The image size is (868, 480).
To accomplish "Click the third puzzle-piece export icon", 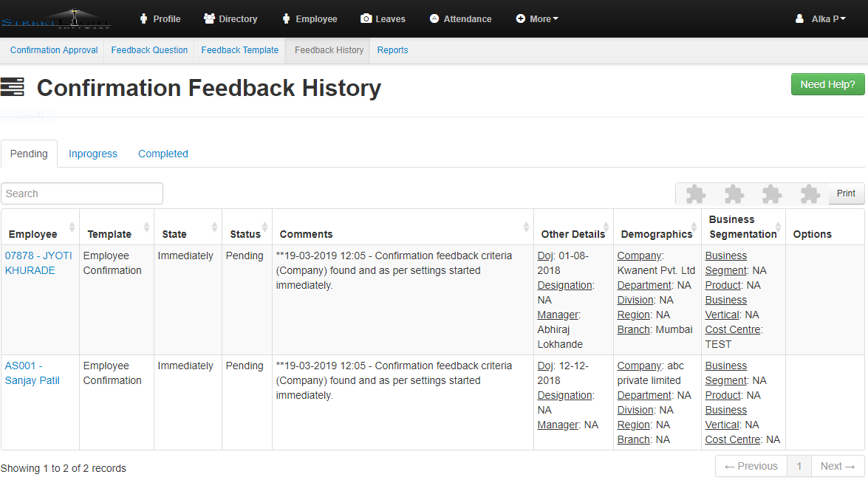I will point(772,193).
